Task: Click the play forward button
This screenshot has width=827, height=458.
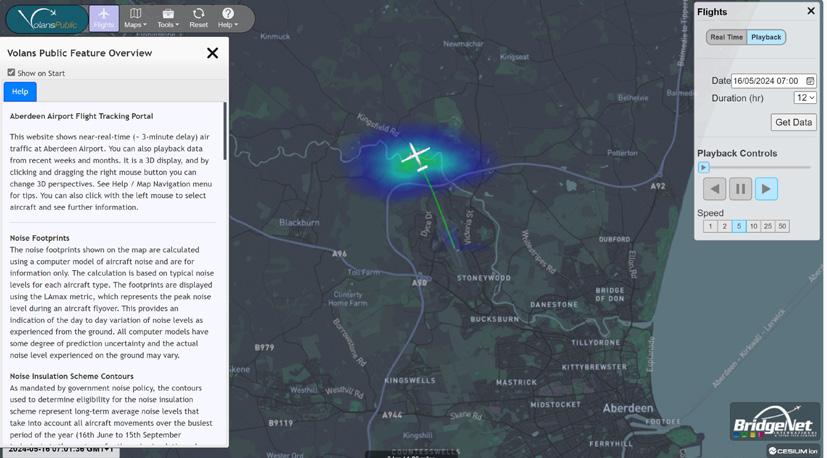Action: coord(766,189)
